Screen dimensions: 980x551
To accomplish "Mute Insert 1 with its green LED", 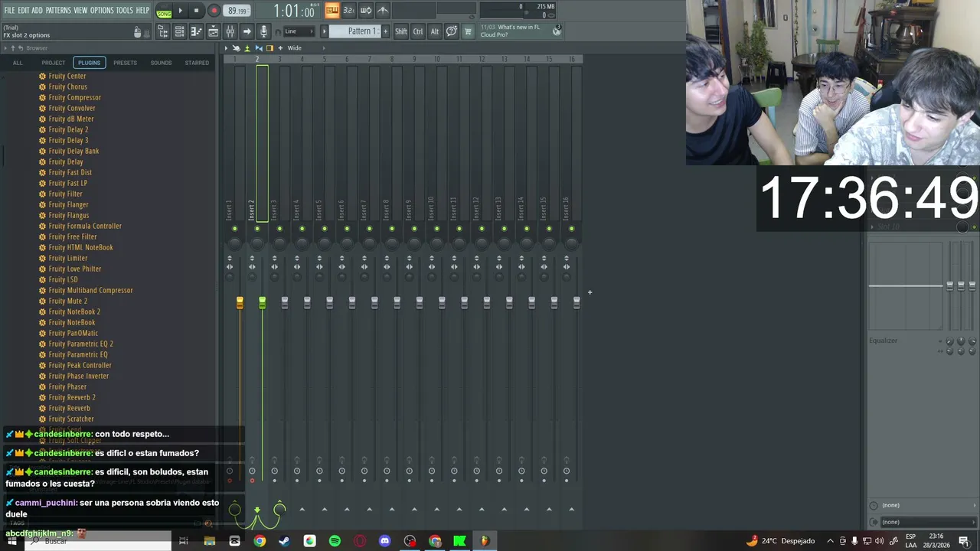I will point(235,229).
